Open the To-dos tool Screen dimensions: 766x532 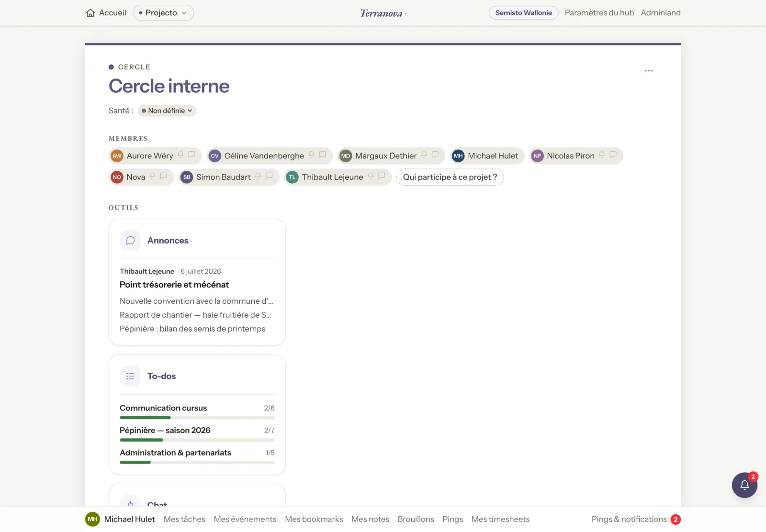click(161, 377)
